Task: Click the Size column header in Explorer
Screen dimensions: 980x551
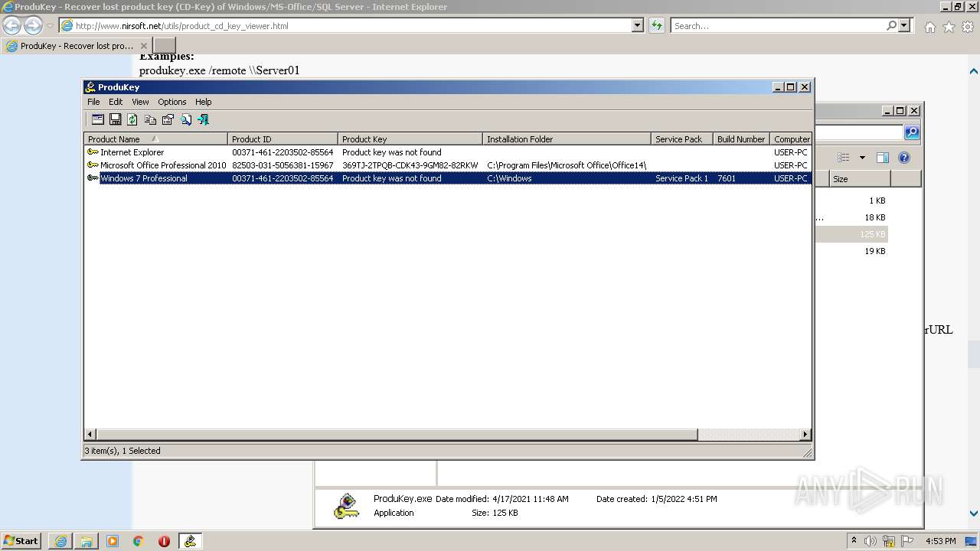Action: (x=860, y=179)
